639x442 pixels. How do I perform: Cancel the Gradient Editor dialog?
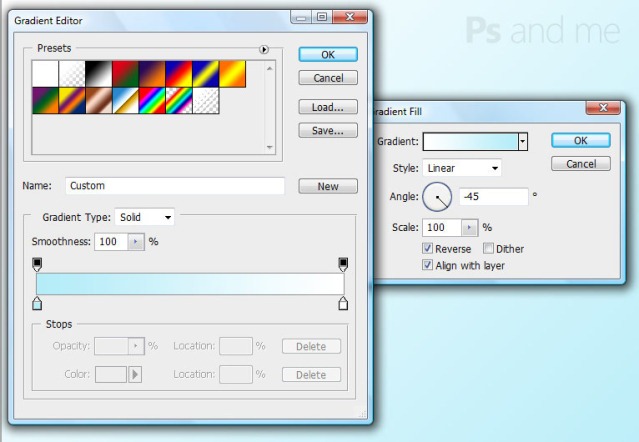pyautogui.click(x=328, y=78)
